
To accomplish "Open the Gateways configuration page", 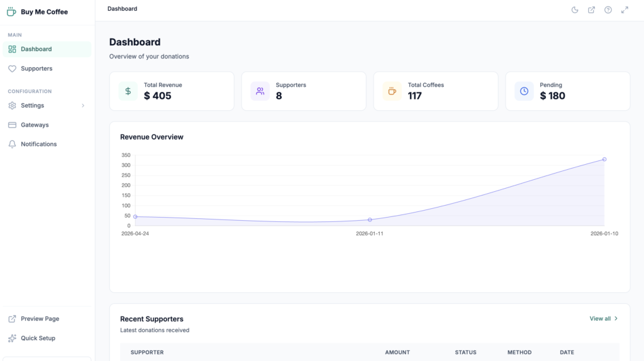I will tap(35, 125).
